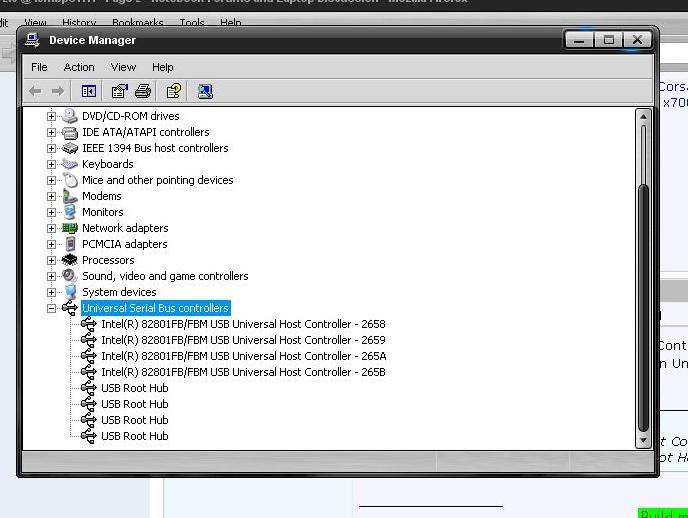This screenshot has height=518, width=688.
Task: Open Firefox Bookmarks menu behind Device Manager
Action: pyautogui.click(x=138, y=22)
